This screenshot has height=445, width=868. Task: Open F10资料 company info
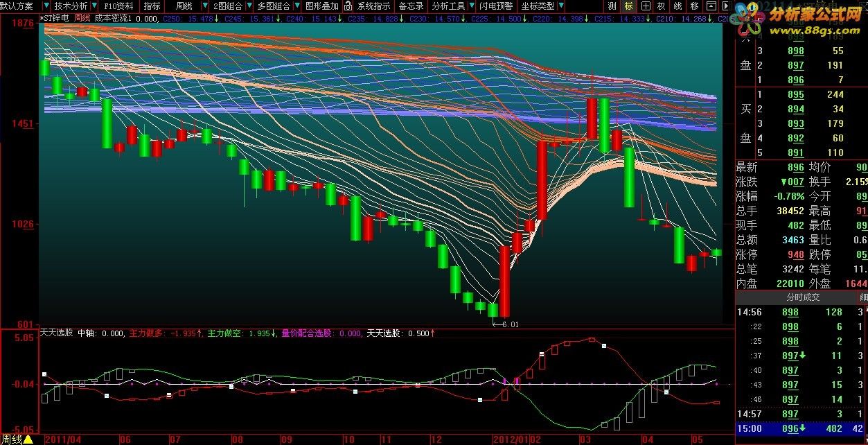(x=120, y=6)
